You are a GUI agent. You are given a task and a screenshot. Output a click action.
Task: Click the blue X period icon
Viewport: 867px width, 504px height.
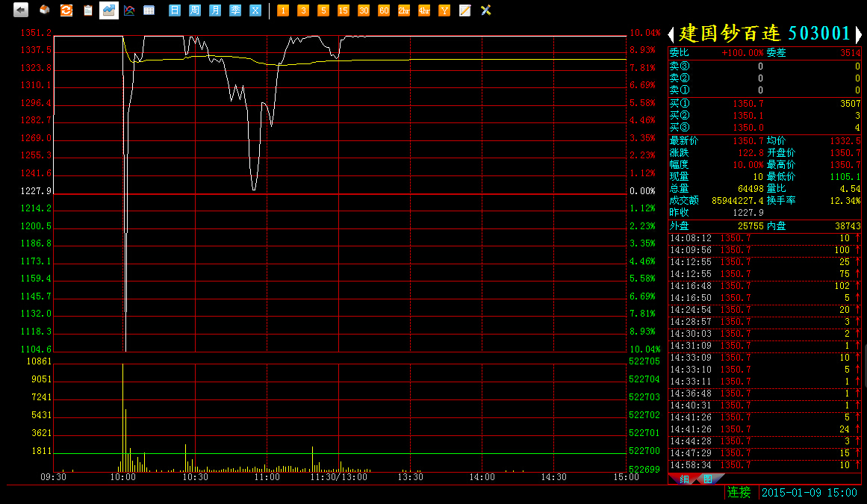point(255,10)
